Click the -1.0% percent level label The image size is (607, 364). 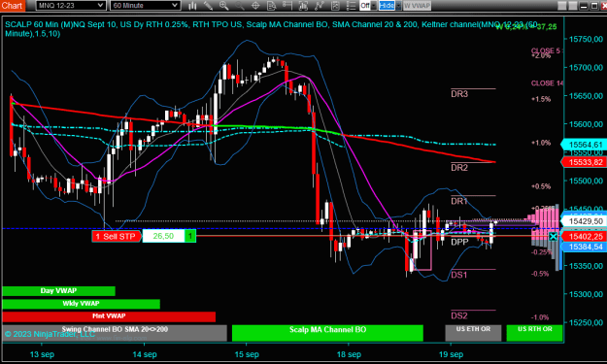(x=540, y=317)
